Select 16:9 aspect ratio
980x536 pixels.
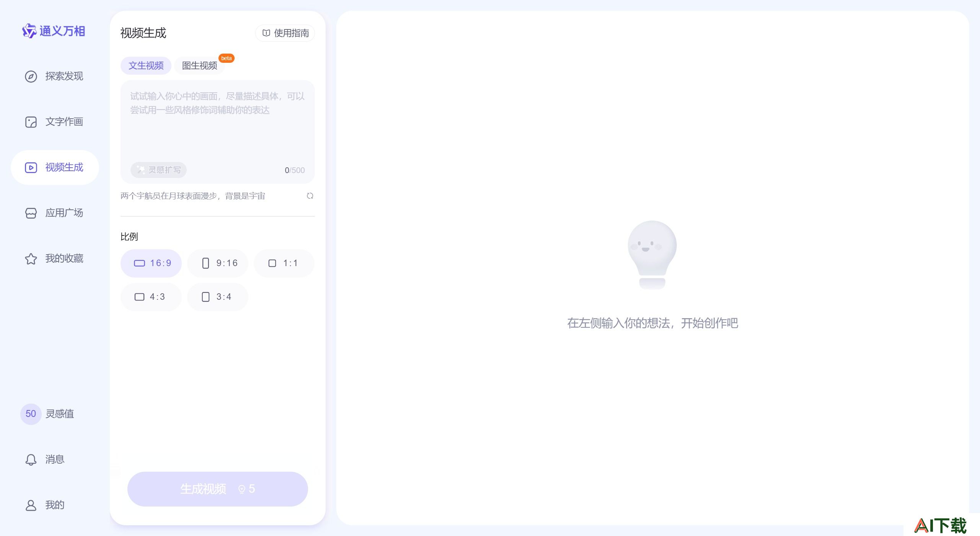(151, 263)
